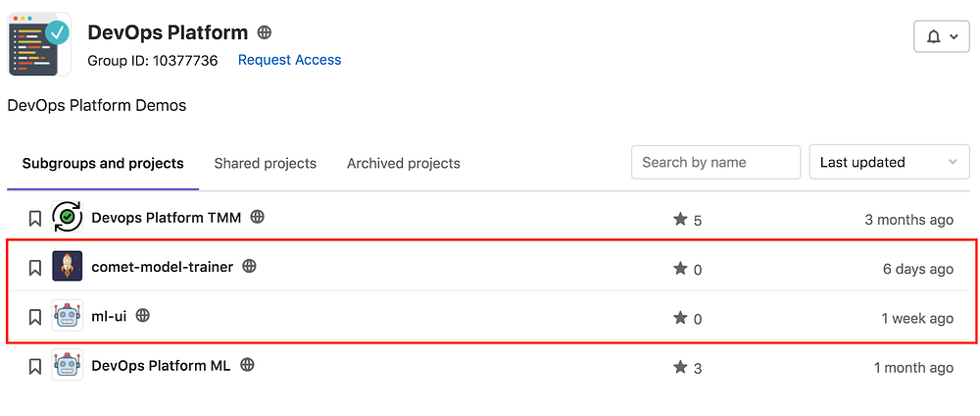Viewport: 980px width, 416px height.
Task: Click the ml-ui robot avatar
Action: [x=67, y=316]
